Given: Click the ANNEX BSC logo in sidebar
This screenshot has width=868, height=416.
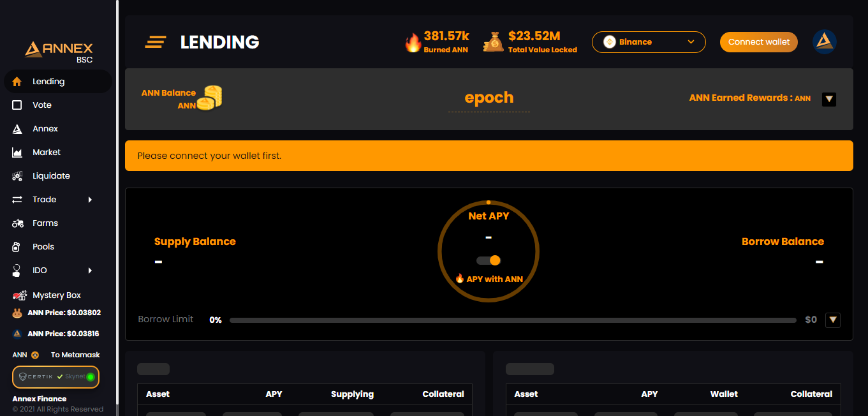Looking at the screenshot, I should coord(59,51).
